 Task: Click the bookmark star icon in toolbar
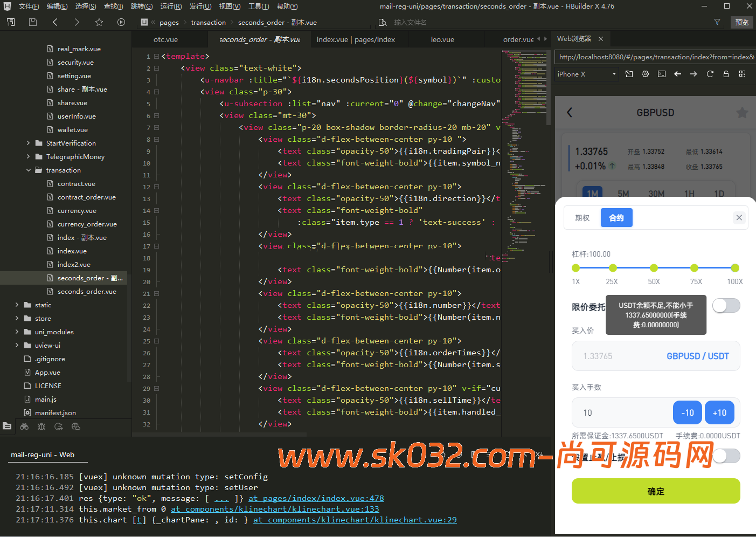99,22
